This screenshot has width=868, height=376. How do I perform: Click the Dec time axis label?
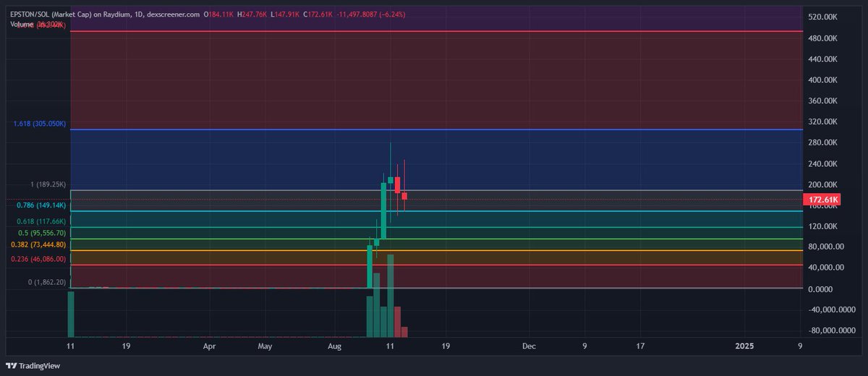coord(529,346)
